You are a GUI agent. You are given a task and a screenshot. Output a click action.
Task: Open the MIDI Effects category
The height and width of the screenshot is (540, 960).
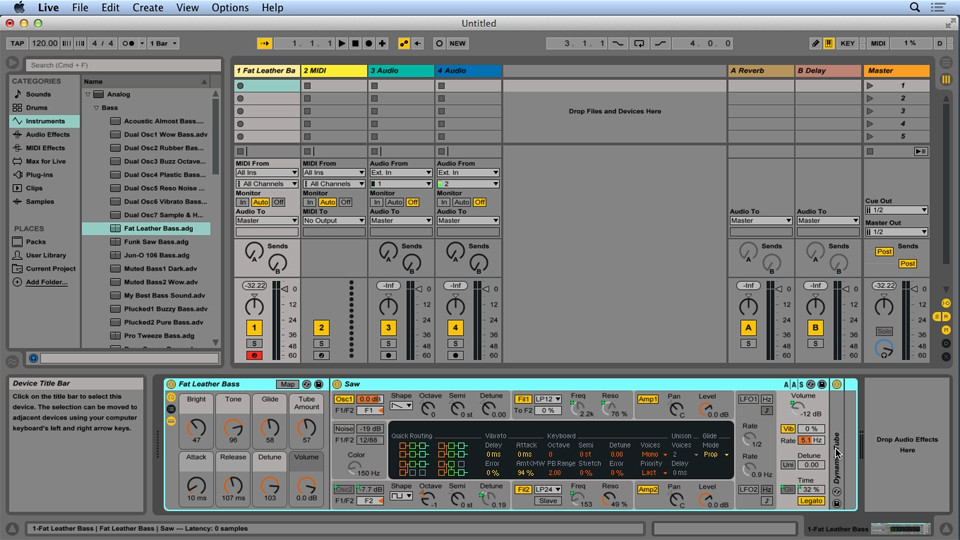tap(45, 148)
